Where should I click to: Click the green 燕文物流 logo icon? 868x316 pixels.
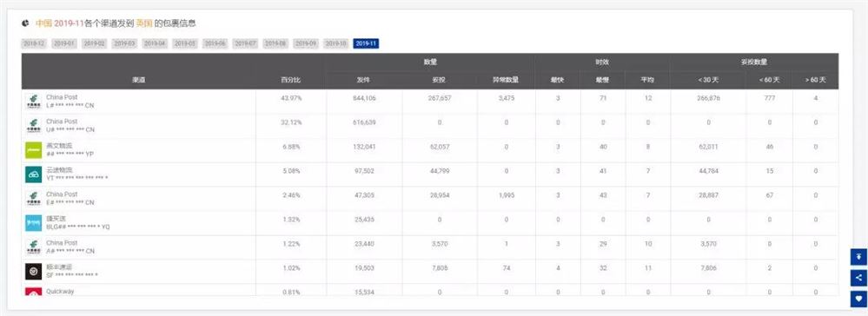(33, 150)
